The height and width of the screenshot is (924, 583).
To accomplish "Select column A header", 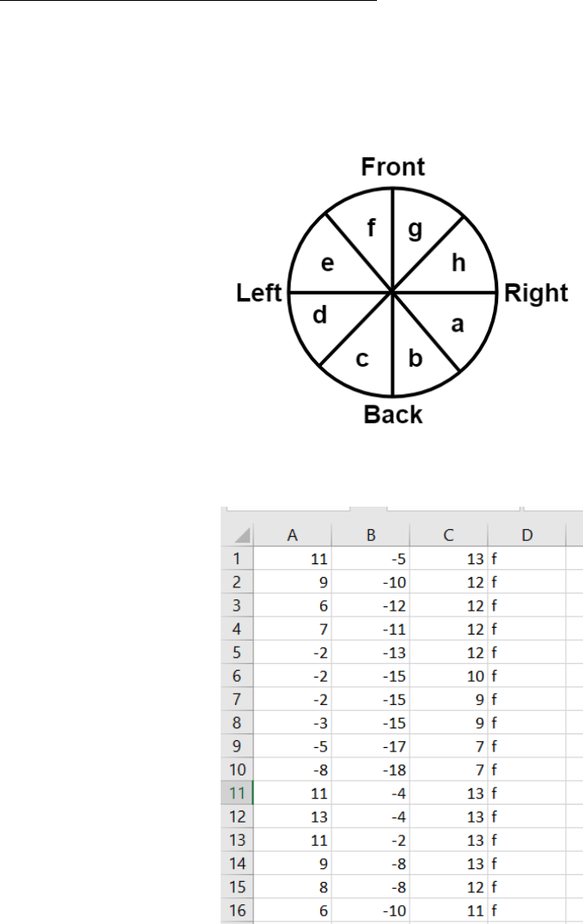I will pyautogui.click(x=292, y=535).
